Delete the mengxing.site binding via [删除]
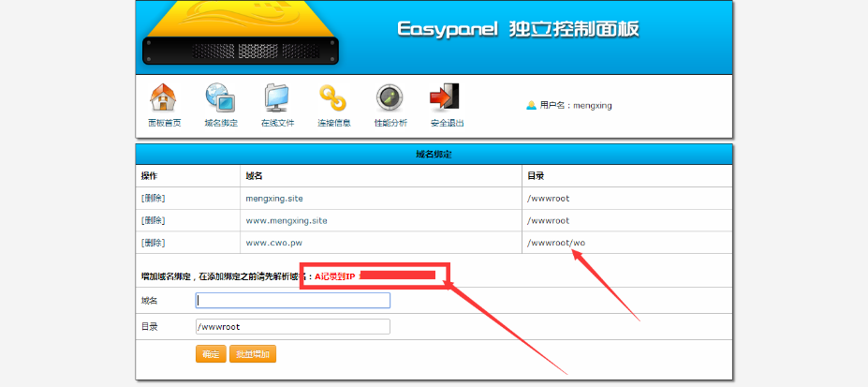 (153, 199)
